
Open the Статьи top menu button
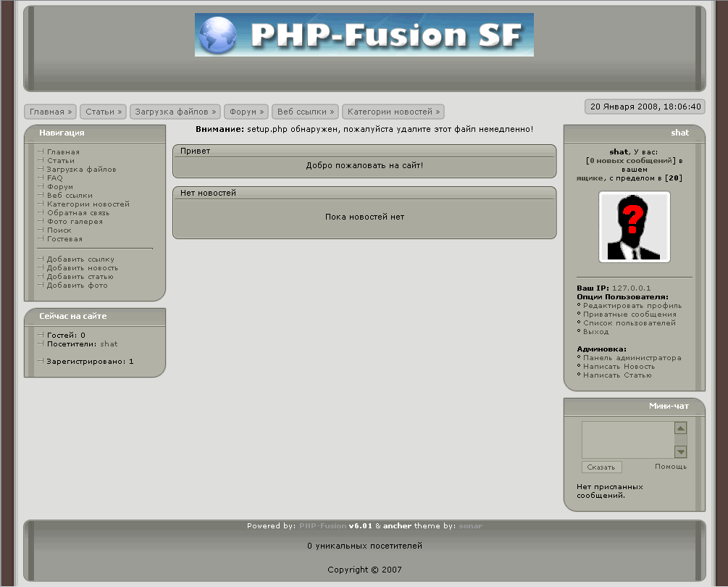pos(104,112)
